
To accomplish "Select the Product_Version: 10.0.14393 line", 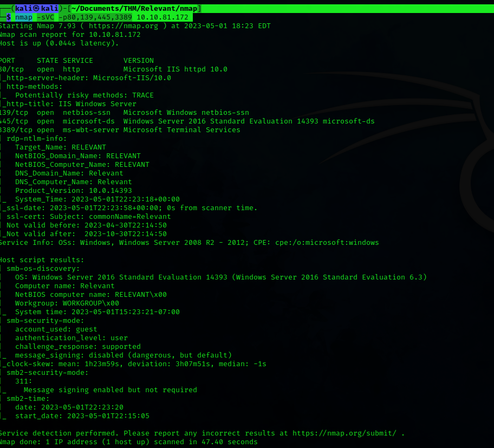I will [x=73, y=191].
